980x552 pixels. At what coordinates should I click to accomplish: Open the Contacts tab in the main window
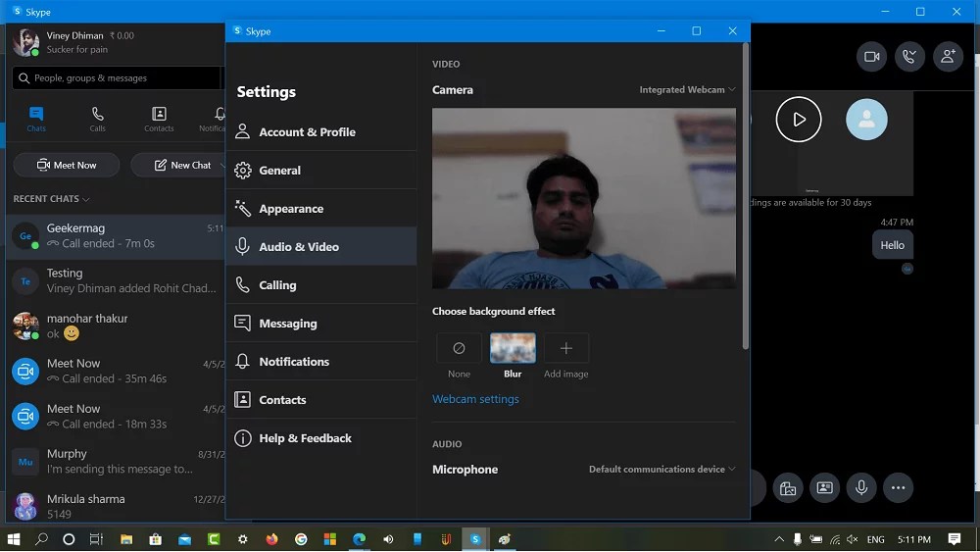[159, 119]
